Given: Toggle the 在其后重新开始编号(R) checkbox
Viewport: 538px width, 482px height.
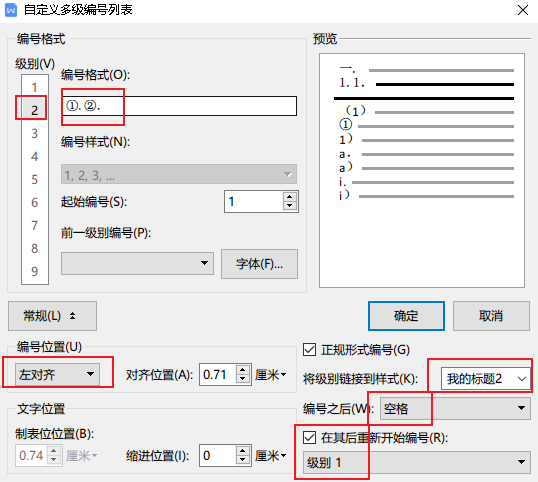Looking at the screenshot, I should pyautogui.click(x=309, y=438).
